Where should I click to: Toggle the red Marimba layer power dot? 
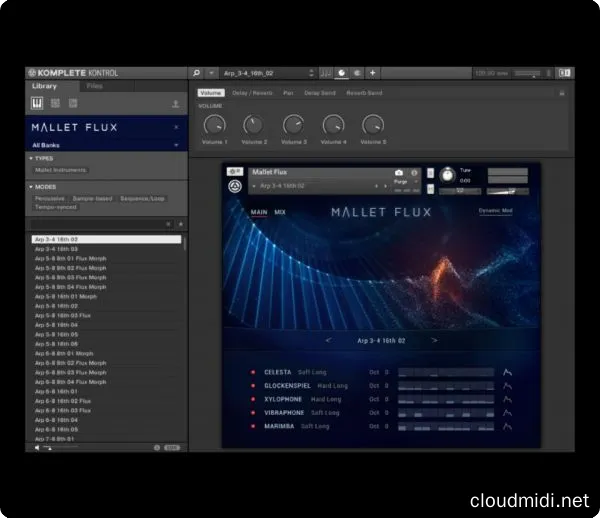click(x=253, y=426)
